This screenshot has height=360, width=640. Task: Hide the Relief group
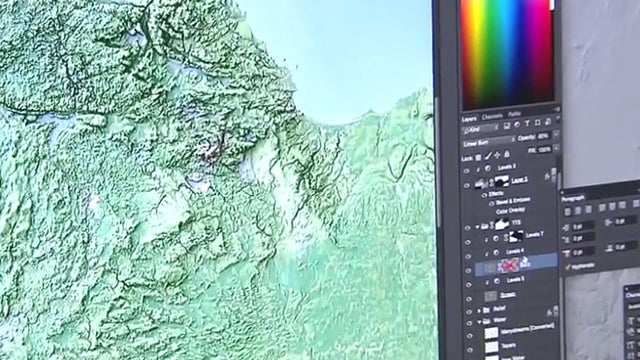click(469, 312)
